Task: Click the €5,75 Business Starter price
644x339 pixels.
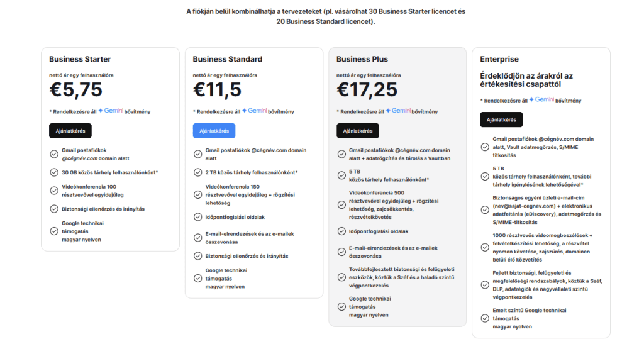Action: 75,90
